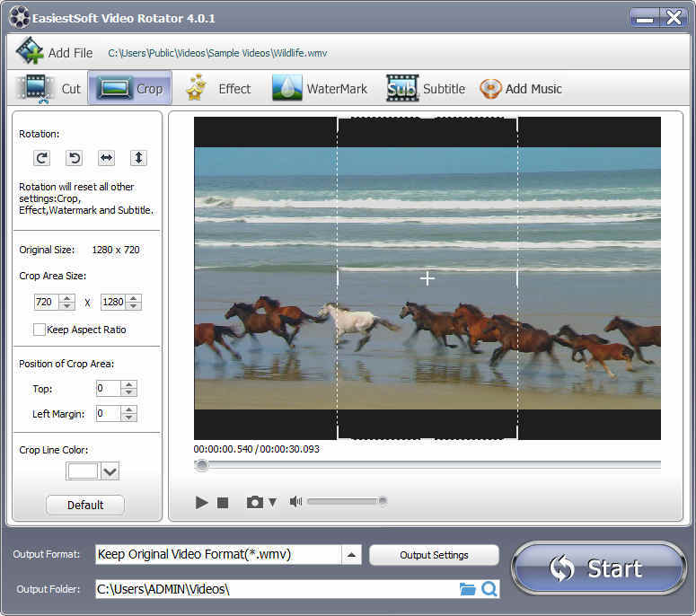Image resolution: width=696 pixels, height=616 pixels.
Task: Open the WaterMark tab
Action: pyautogui.click(x=320, y=88)
